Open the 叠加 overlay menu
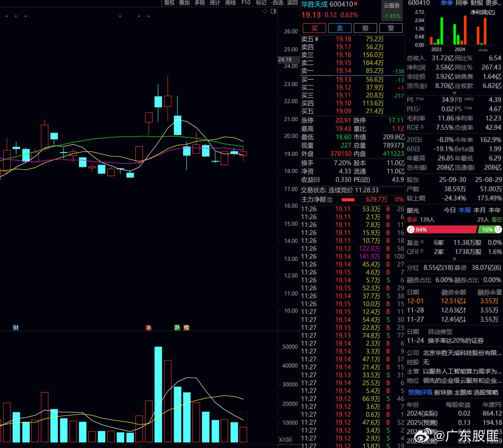Image resolution: width=503 pixels, height=448 pixels. (x=185, y=3)
